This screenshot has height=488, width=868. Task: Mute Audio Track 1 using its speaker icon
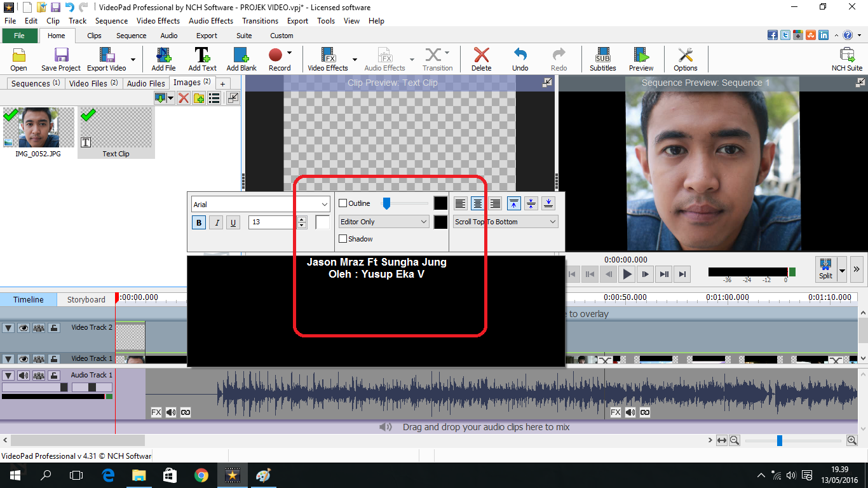[x=24, y=376]
